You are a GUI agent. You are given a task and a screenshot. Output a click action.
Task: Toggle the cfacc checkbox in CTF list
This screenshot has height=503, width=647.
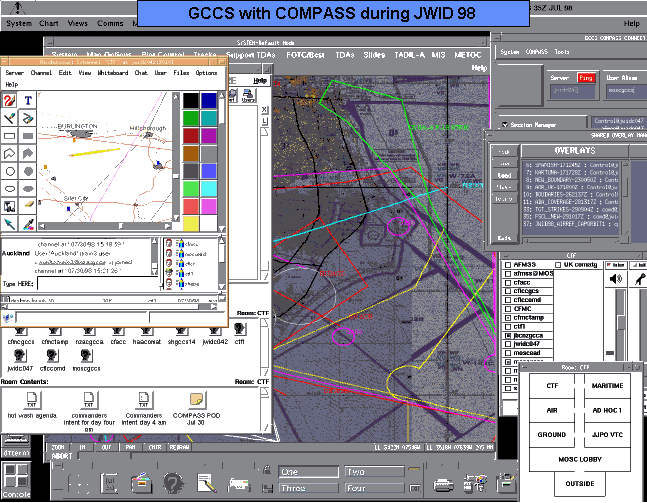coord(508,283)
